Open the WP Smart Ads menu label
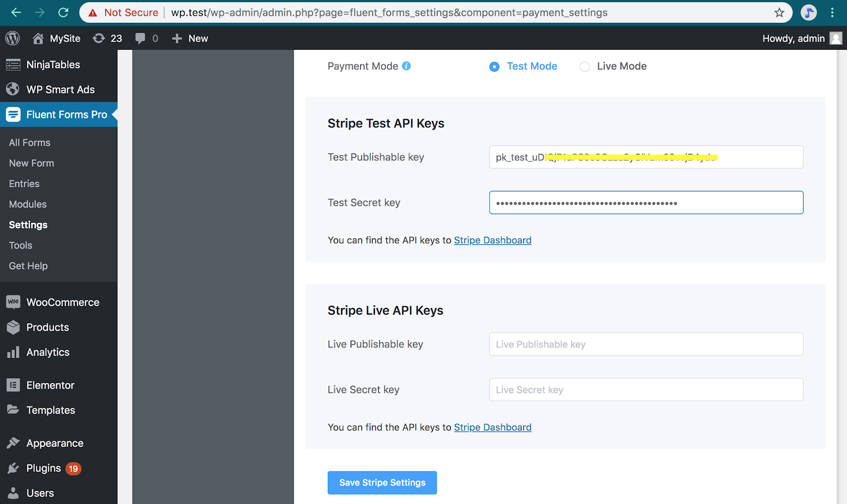The width and height of the screenshot is (847, 504). [x=61, y=89]
